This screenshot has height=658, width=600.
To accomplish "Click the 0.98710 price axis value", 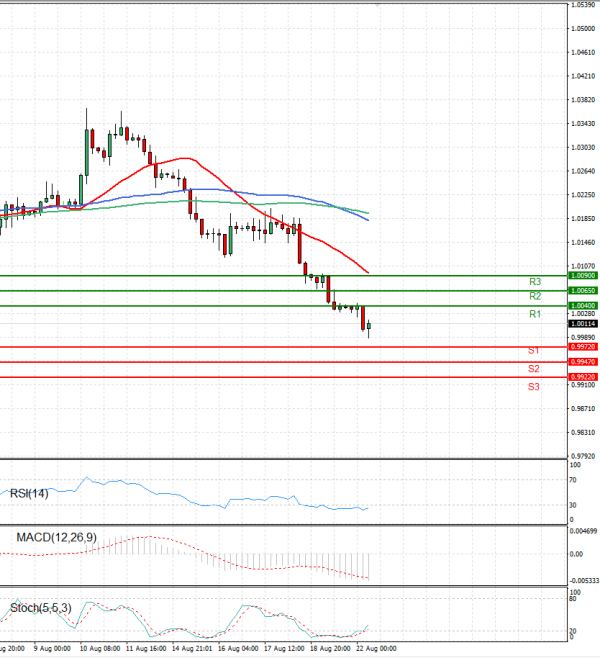I will coord(583,409).
